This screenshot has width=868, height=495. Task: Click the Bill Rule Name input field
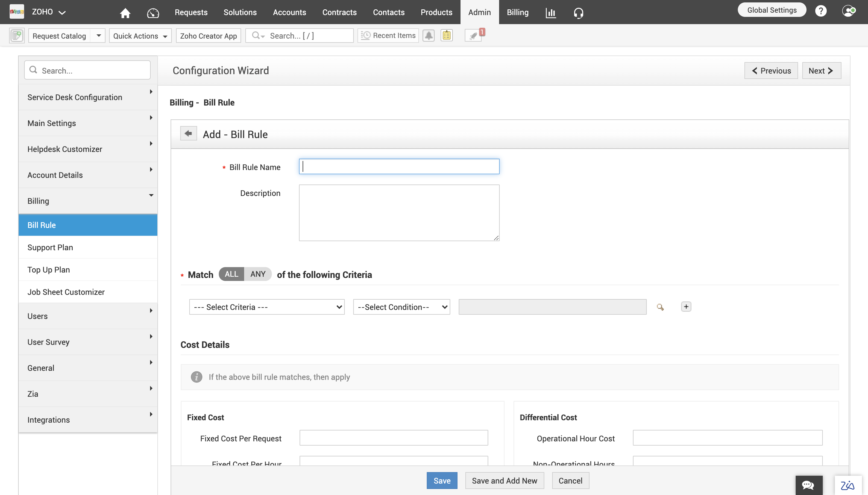[399, 166]
